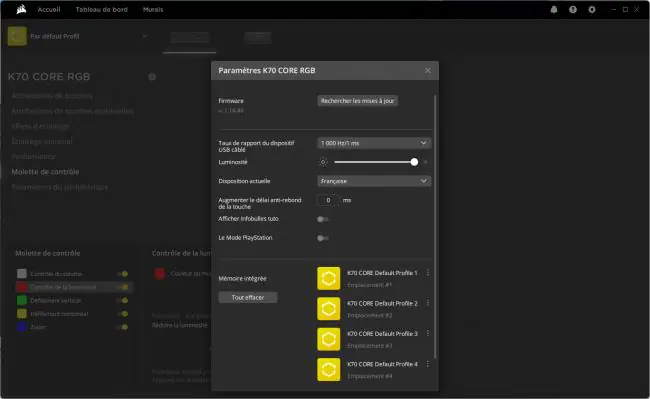Screen dimensions: 650x399
Task: Toggle the Contrôle du volume switch
Action: [123, 274]
